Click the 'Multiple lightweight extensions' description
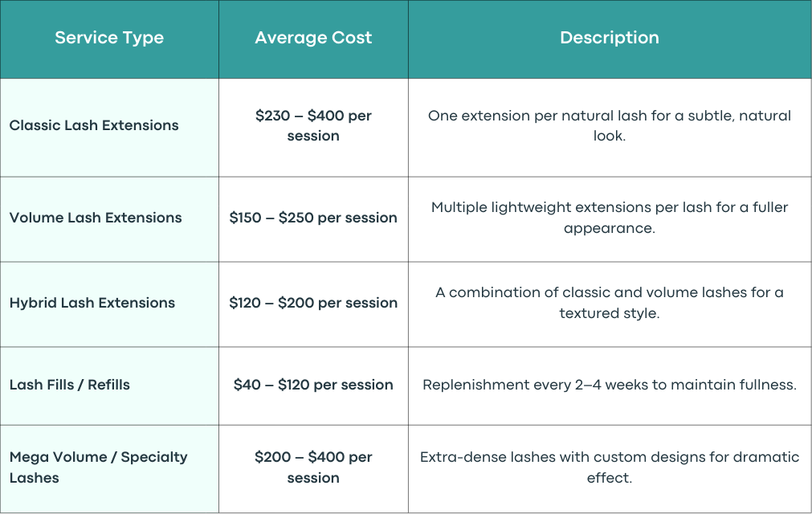Viewport: 812px width, 514px height. pos(610,218)
